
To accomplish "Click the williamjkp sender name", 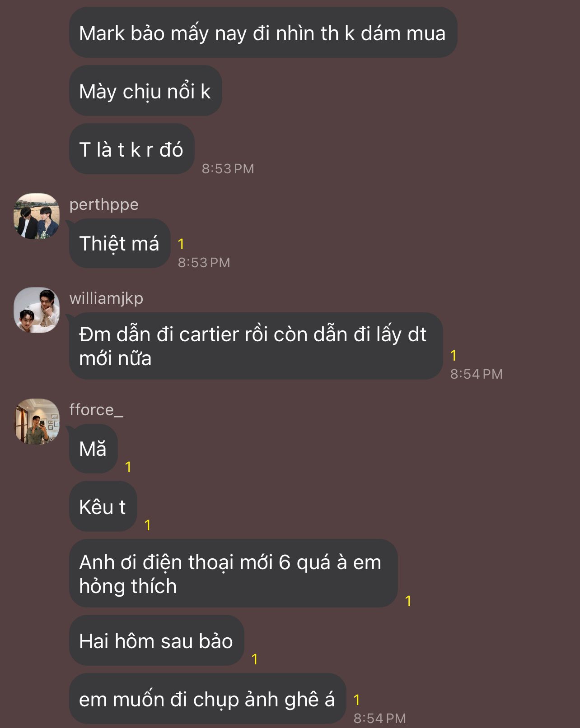I will [x=106, y=298].
